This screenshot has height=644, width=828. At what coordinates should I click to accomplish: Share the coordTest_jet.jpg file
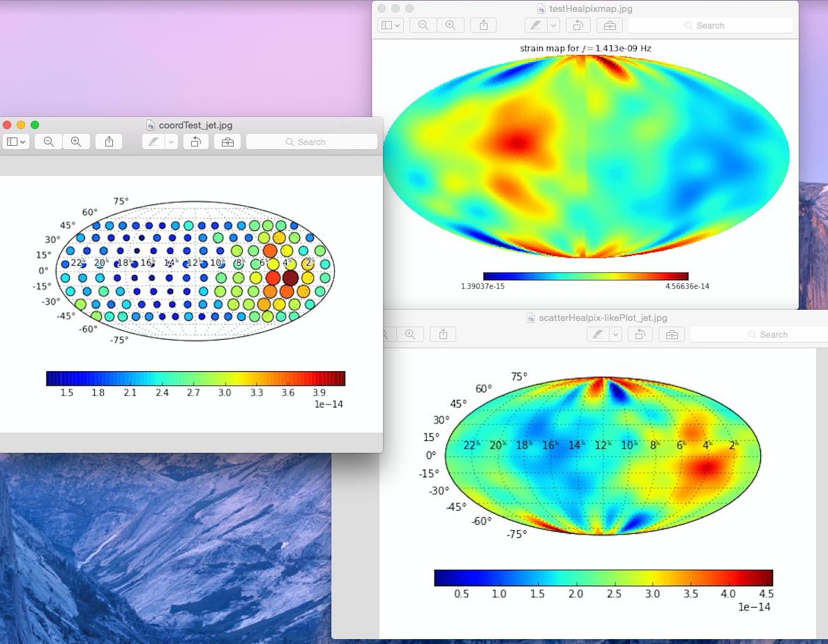(109, 141)
